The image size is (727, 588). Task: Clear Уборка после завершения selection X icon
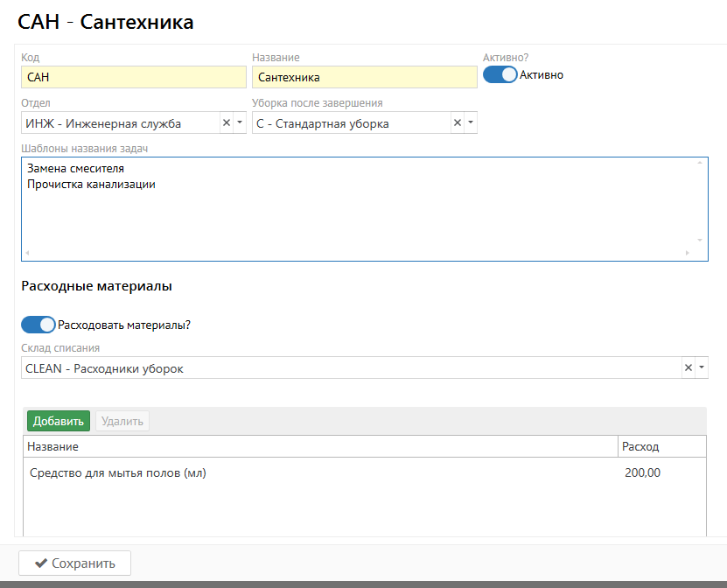(x=457, y=123)
